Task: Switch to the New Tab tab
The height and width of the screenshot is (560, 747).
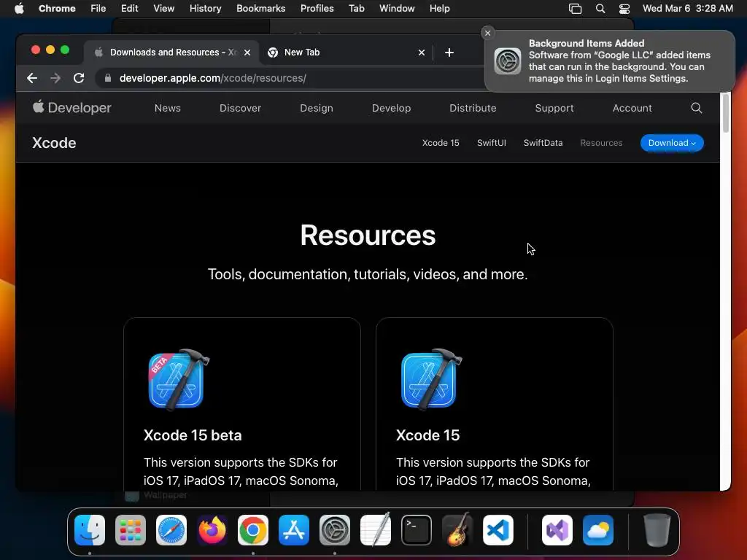Action: [x=347, y=52]
